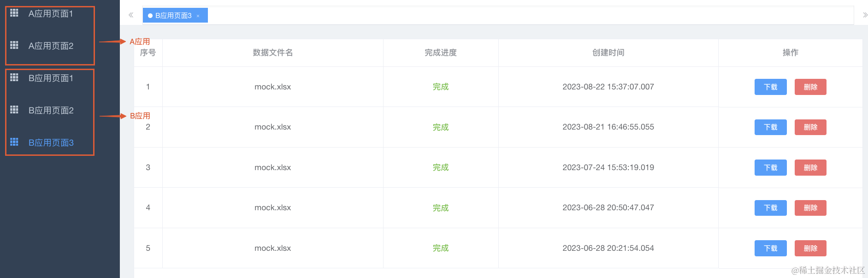Download the file created 2023-06-28 20:50:47
The height and width of the screenshot is (278, 868).
click(x=770, y=208)
